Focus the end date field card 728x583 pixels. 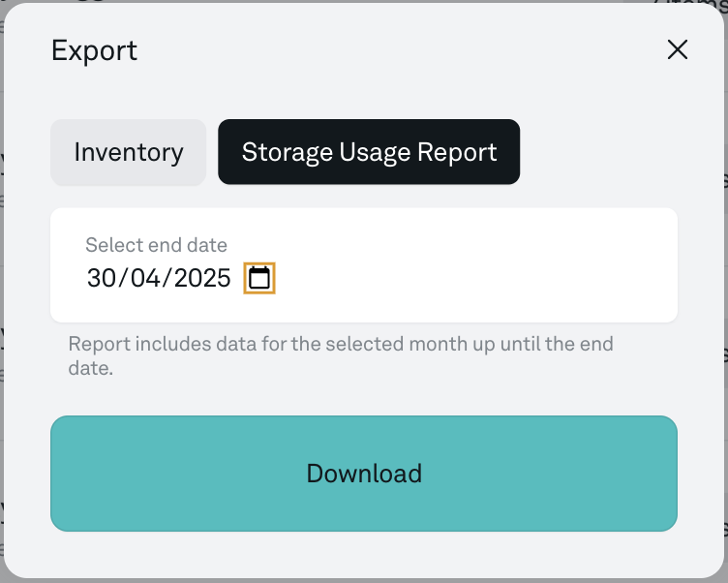tap(364, 265)
